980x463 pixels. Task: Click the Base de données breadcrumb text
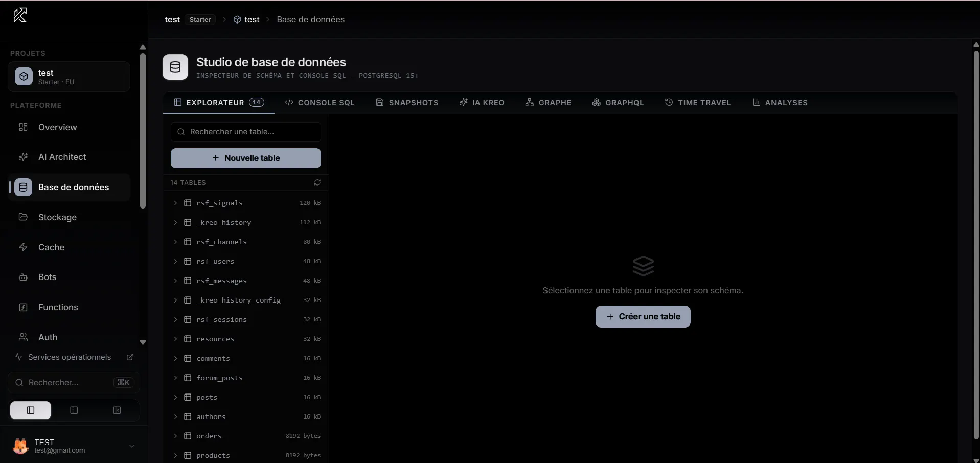(311, 19)
